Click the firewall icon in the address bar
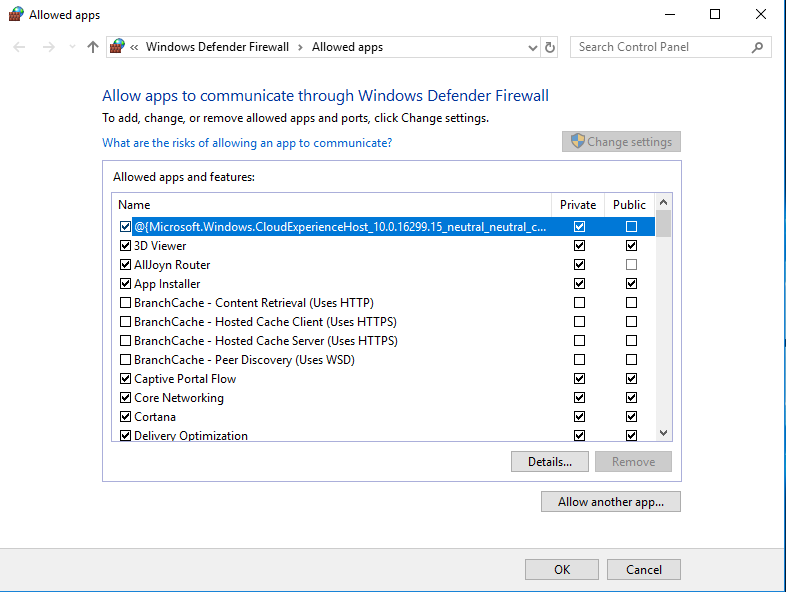 tap(118, 47)
